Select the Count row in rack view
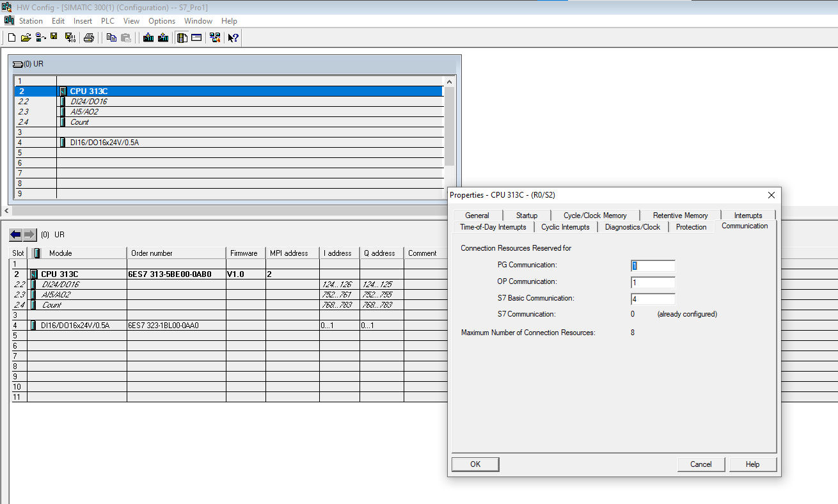This screenshot has width=838, height=504. 229,122
